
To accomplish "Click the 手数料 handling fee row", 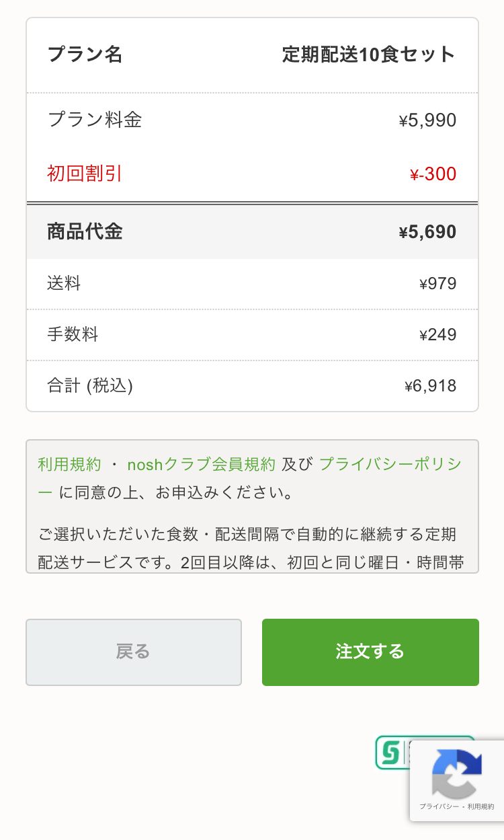I will coord(252,334).
